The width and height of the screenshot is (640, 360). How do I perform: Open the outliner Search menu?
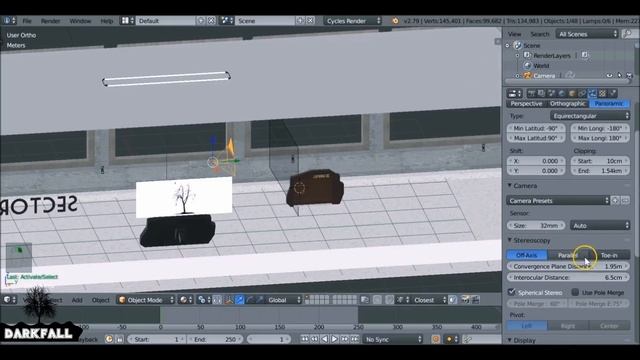540,34
